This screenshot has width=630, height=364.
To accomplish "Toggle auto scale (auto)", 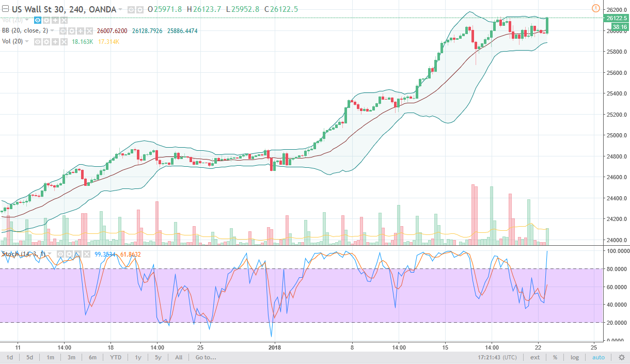I will pyautogui.click(x=598, y=357).
